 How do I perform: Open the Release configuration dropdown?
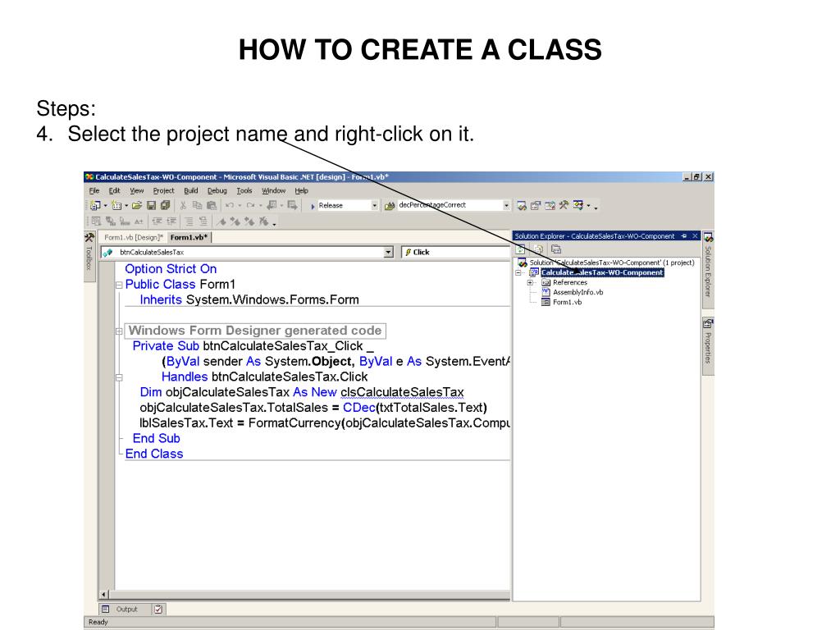click(x=374, y=206)
